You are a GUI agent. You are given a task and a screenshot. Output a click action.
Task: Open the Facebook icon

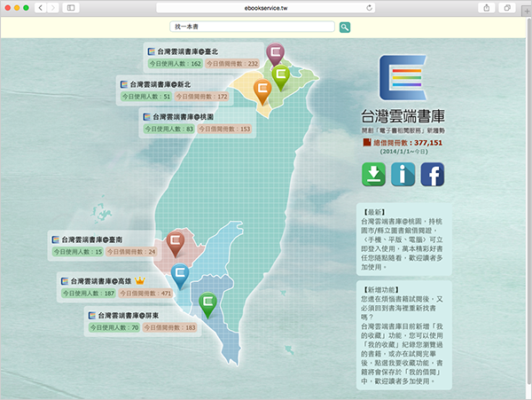433,175
